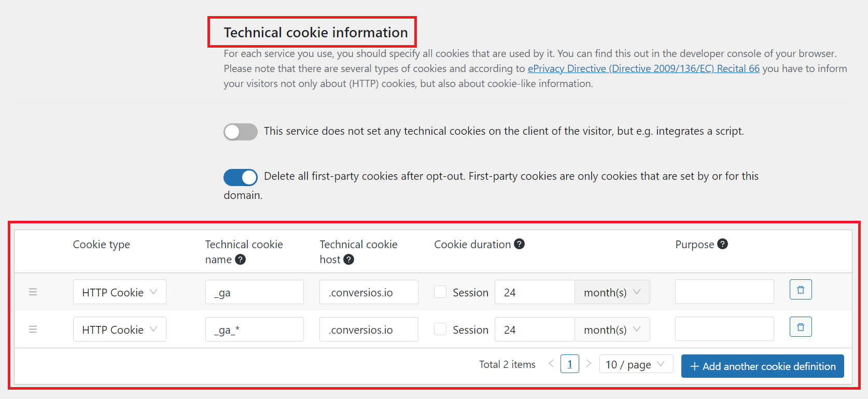The height and width of the screenshot is (399, 868).
Task: Click the Purpose input field for the _ga cookie
Action: pyautogui.click(x=724, y=291)
